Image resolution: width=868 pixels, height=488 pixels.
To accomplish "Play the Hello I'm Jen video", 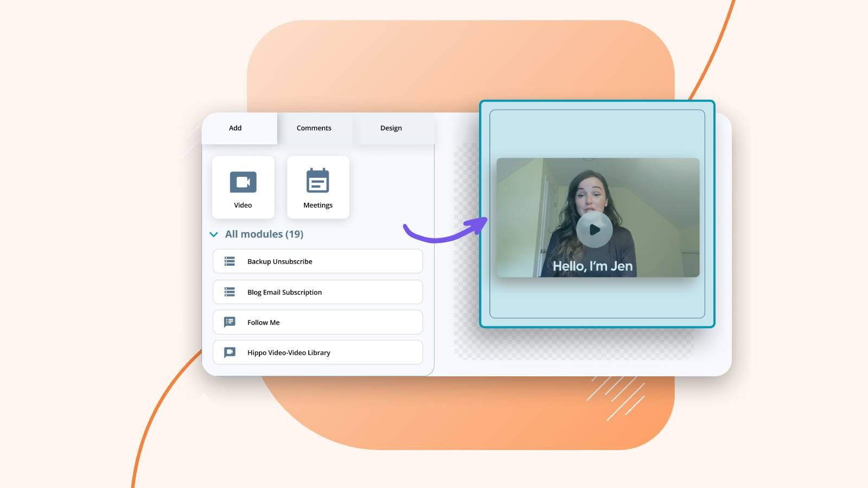I will click(595, 229).
